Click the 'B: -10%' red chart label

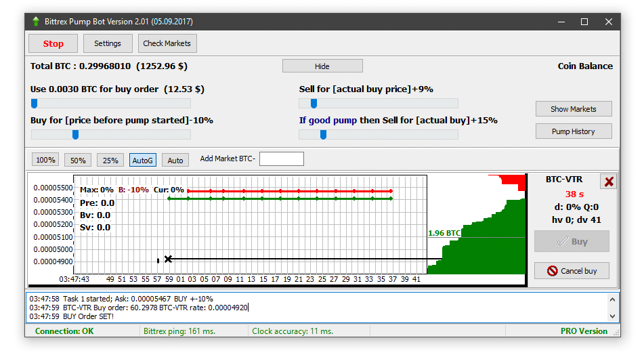pyautogui.click(x=133, y=190)
